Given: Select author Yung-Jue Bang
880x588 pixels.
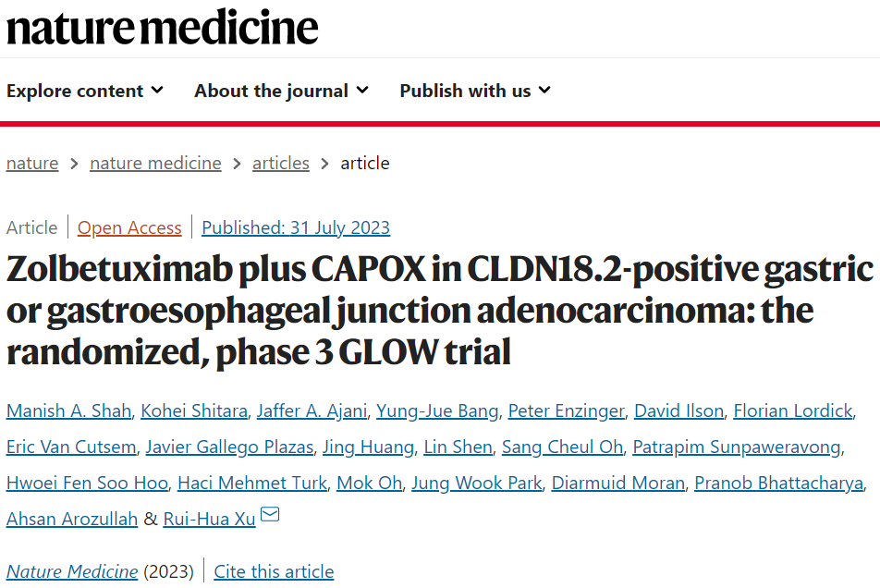Looking at the screenshot, I should 437,410.
